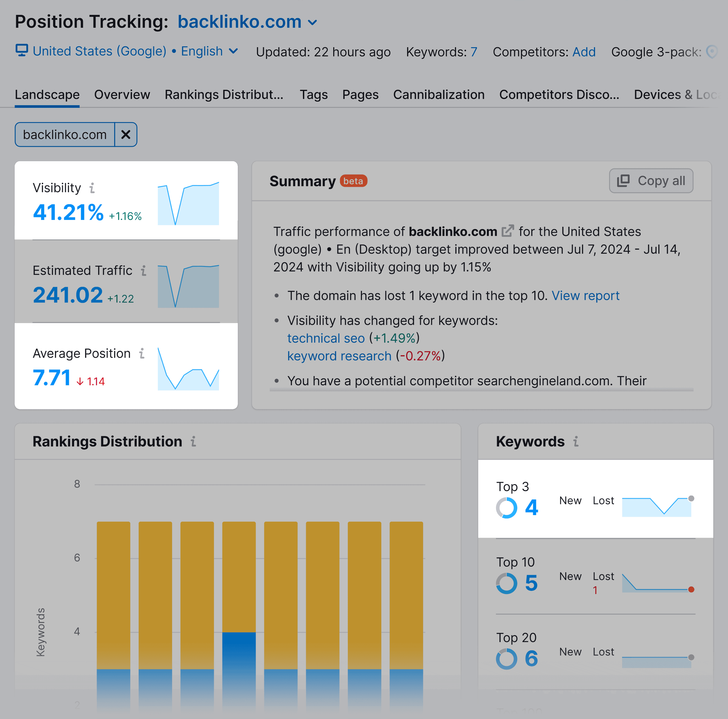Click the Visibility info icon
Screen dimensions: 728x719
pyautogui.click(x=92, y=188)
